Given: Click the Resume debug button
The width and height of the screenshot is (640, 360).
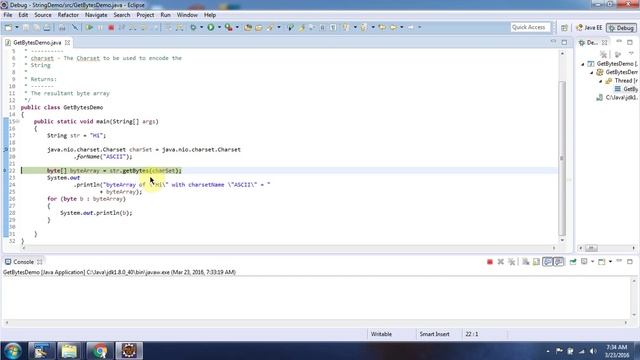Looking at the screenshot, I should tap(89, 27).
